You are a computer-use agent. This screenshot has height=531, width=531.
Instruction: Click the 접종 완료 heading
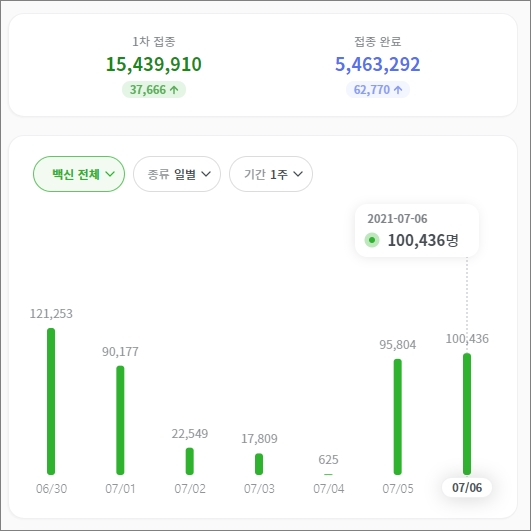point(378,42)
